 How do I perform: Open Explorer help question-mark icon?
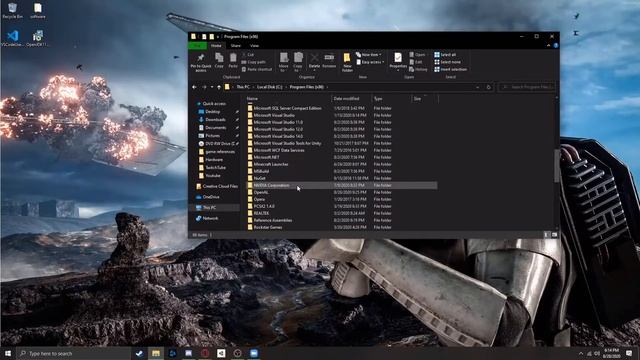(556, 46)
